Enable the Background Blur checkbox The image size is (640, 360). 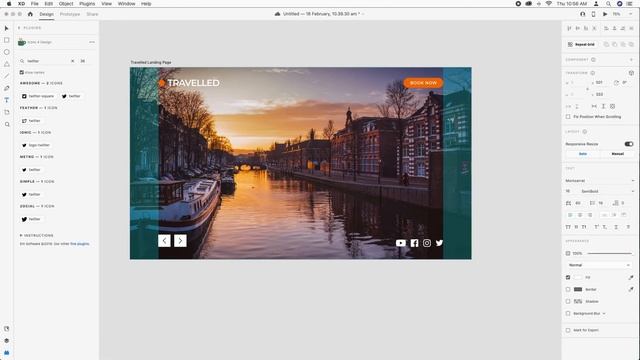[x=568, y=313]
